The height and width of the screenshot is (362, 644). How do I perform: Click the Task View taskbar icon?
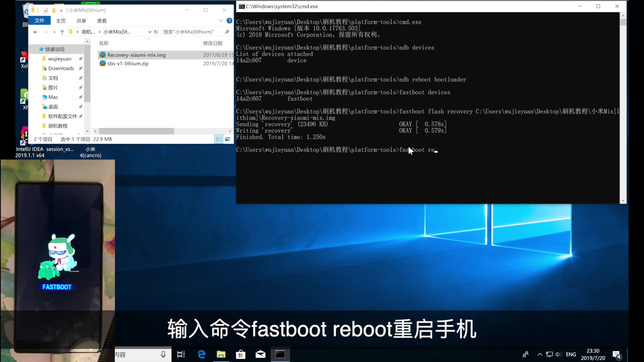(x=181, y=354)
